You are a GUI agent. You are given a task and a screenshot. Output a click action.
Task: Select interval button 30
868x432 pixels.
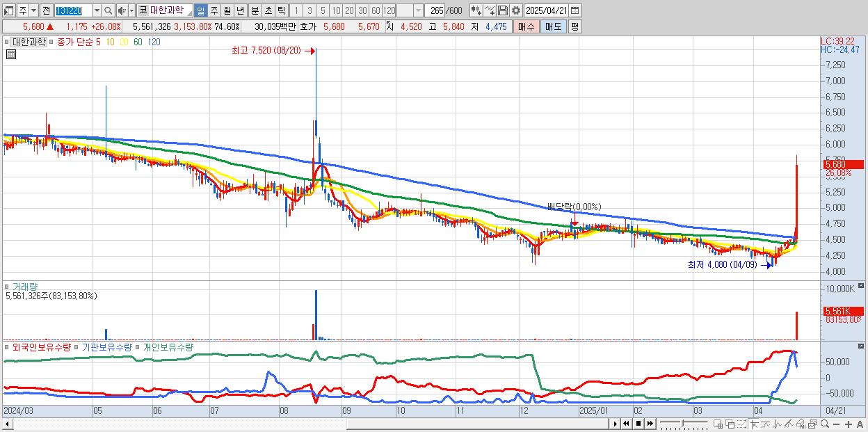point(362,10)
